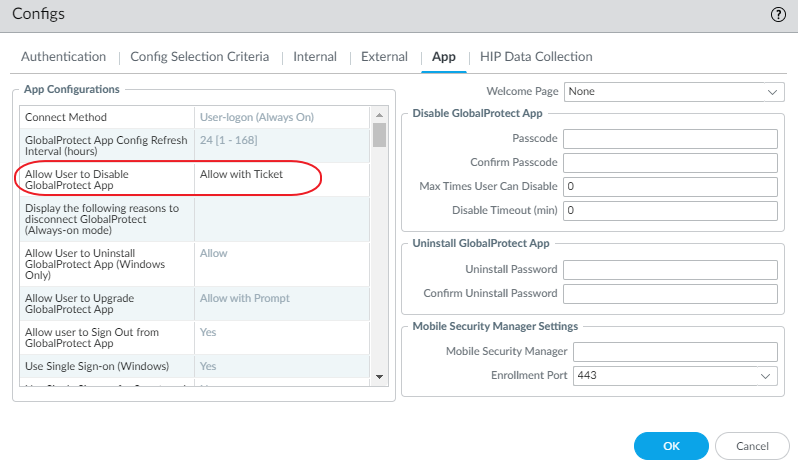This screenshot has width=798, height=463.
Task: Click the Max Times User Can Disable field
Action: [x=670, y=187]
